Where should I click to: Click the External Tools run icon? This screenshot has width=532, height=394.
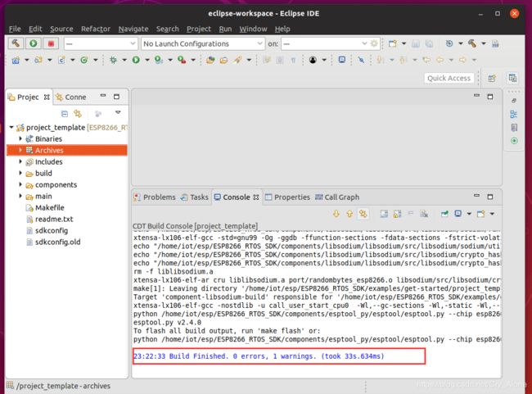[x=182, y=60]
